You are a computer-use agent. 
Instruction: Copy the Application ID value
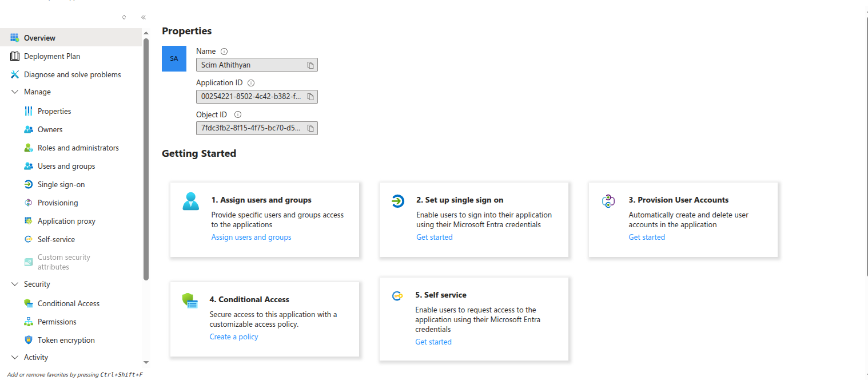point(310,97)
